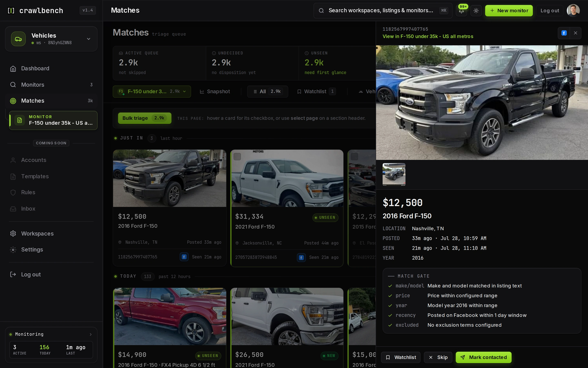The width and height of the screenshot is (588, 368).
Task: Open the user profile avatar
Action: coord(573,11)
